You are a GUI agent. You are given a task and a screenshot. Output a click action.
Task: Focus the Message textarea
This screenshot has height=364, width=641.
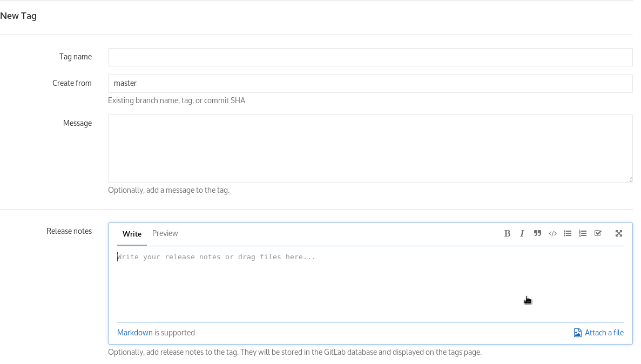[x=370, y=148]
